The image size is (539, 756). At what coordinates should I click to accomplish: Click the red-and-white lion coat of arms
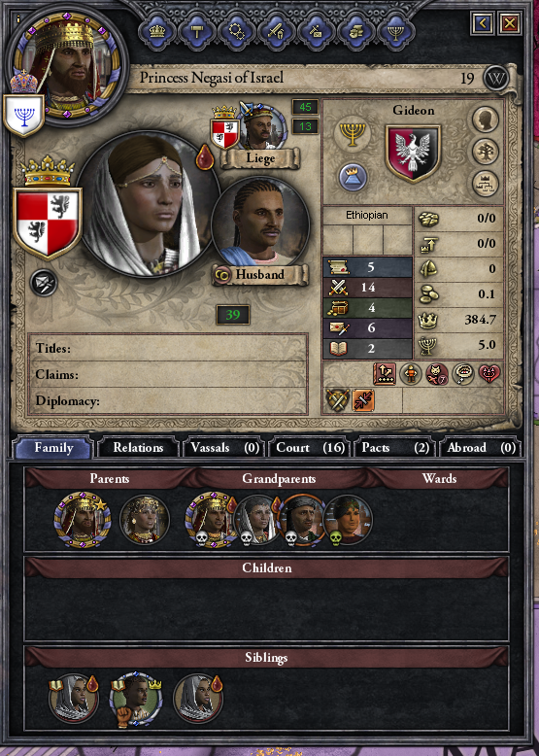tap(48, 223)
